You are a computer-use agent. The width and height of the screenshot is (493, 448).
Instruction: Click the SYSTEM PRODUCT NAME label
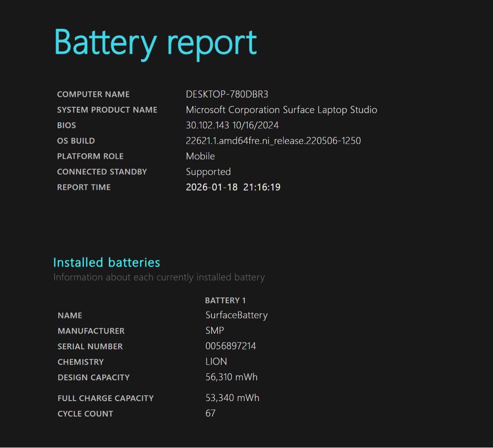[x=107, y=110]
